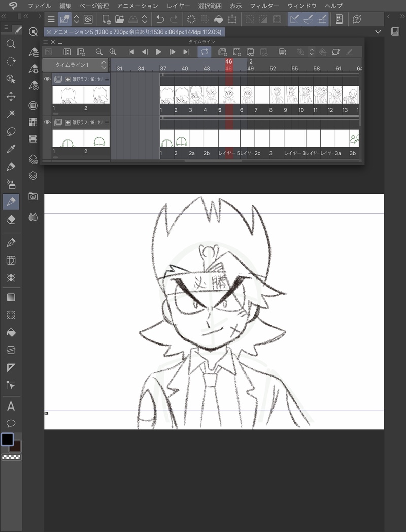Select cel 3b in 磯野ラフ:18 track
Screen dimensions: 406x532
coord(354,138)
